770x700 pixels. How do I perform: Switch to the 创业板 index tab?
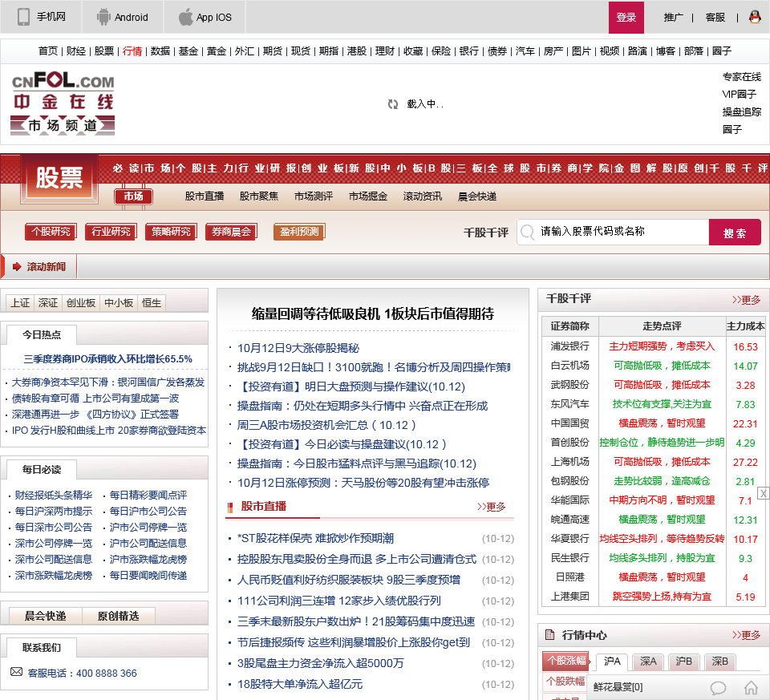click(x=81, y=303)
